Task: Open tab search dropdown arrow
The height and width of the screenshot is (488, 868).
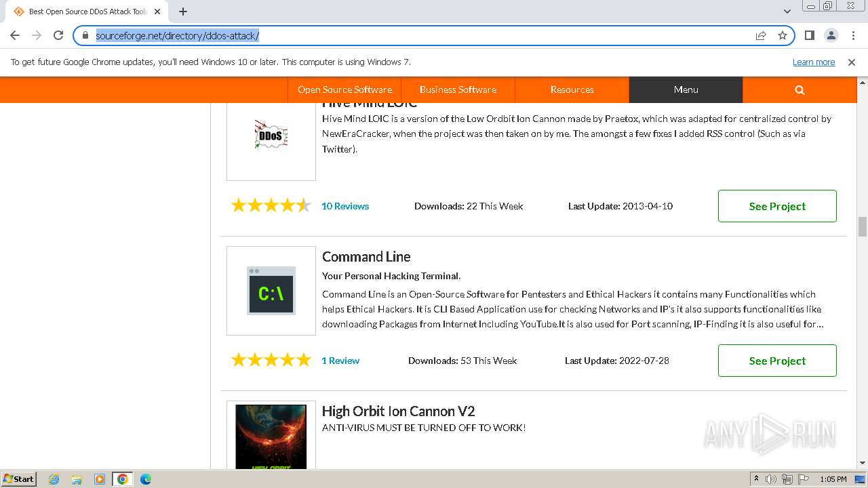Action: pos(787,12)
